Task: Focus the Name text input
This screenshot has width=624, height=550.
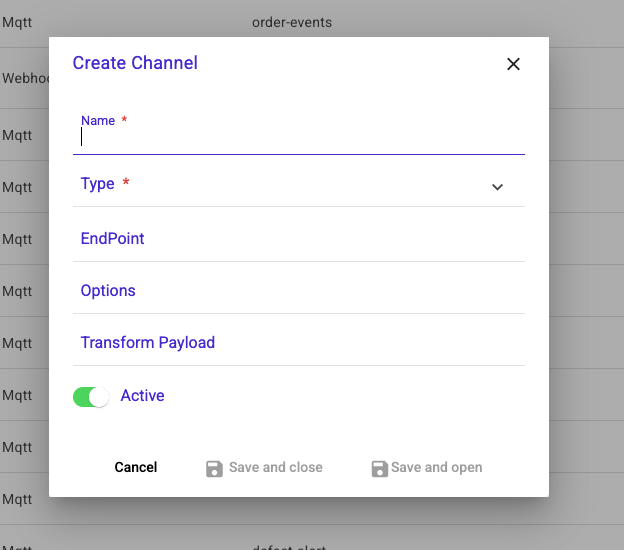Action: (298, 138)
